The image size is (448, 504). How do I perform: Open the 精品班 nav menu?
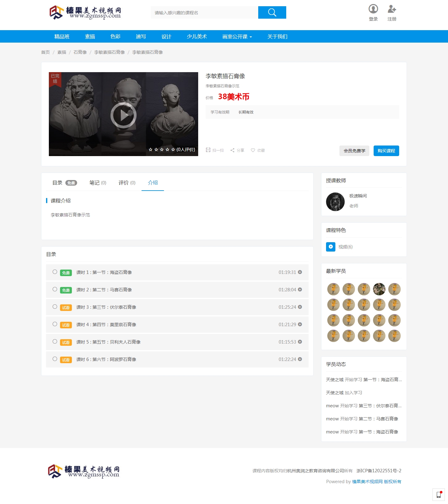[62, 36]
